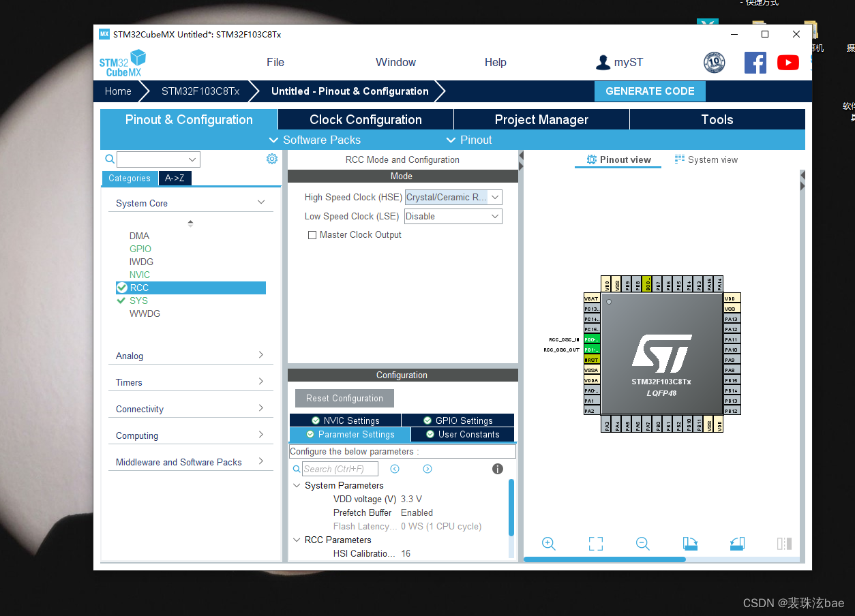Screen dimensions: 855x616
Task: Click the STM32F103C8Tx breadcrumb
Action: click(200, 91)
